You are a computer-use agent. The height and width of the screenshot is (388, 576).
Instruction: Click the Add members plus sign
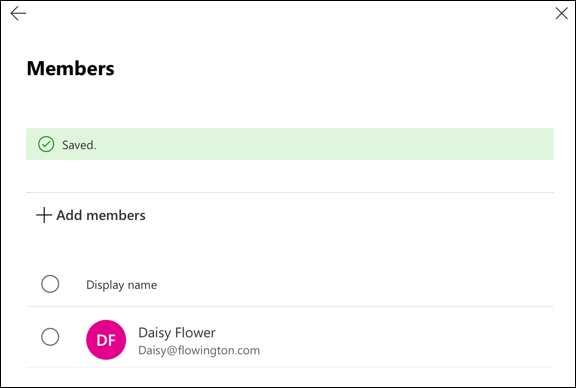click(44, 215)
